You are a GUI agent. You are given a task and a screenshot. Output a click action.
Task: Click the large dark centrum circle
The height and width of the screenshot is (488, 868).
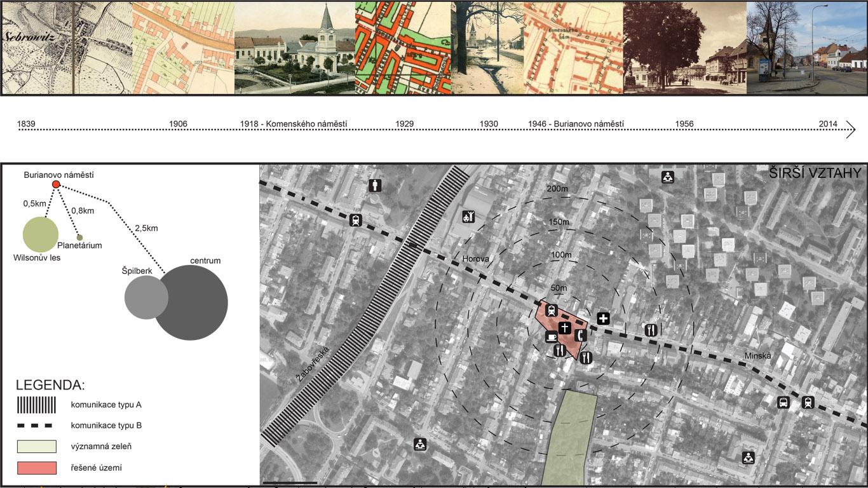191,303
